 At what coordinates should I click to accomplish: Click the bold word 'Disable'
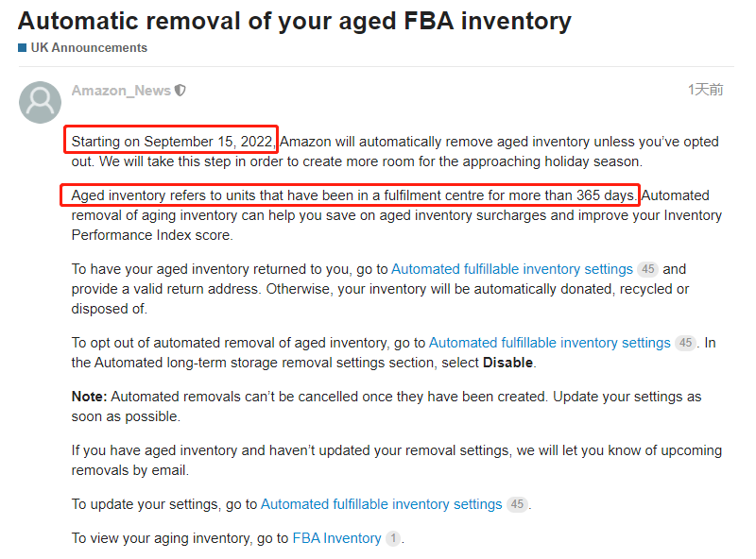click(x=507, y=363)
